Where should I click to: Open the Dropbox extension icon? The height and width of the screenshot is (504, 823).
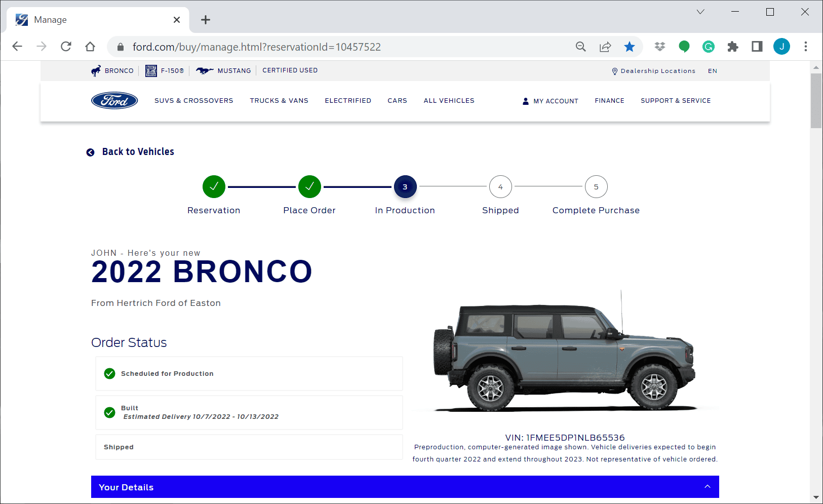coord(660,47)
